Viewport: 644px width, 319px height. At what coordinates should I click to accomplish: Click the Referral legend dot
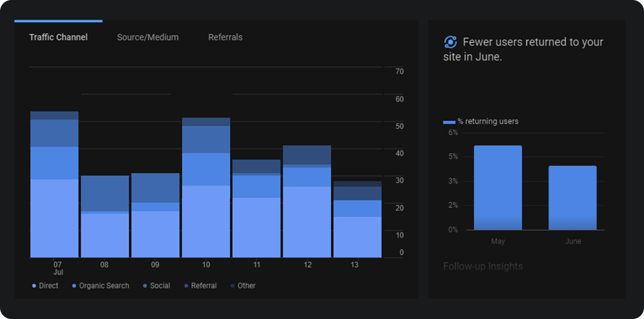[187, 286]
